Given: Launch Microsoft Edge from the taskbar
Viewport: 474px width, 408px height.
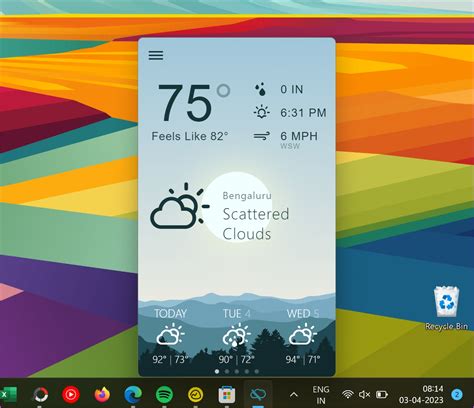Looking at the screenshot, I should click(133, 395).
